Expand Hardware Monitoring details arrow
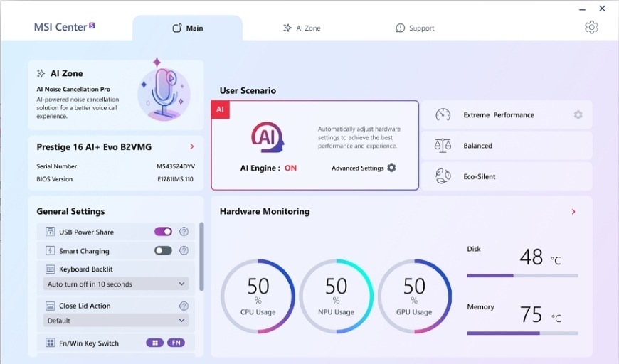619x364 pixels. coord(573,212)
